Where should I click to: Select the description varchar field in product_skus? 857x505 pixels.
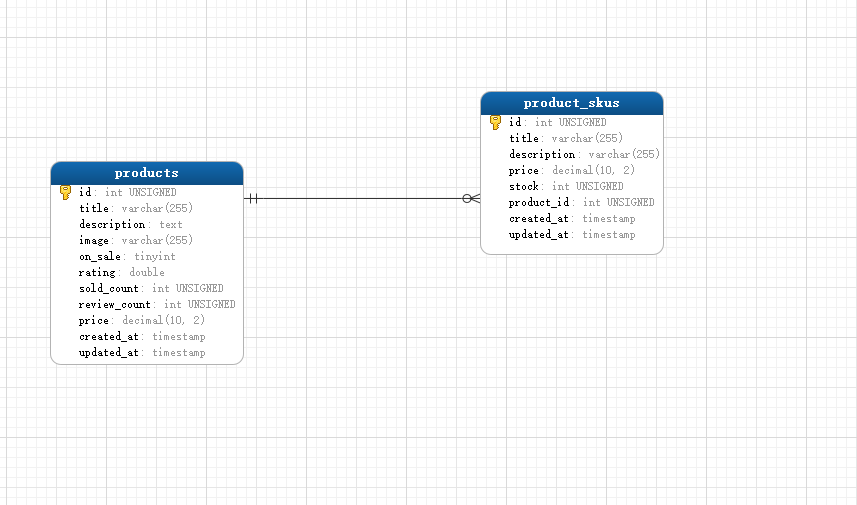click(x=542, y=155)
